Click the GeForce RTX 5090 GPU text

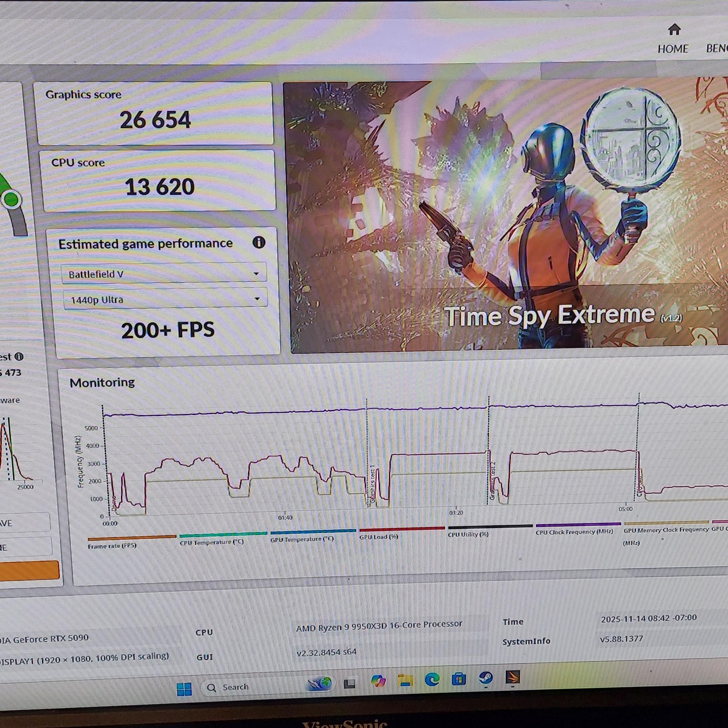tap(44, 639)
